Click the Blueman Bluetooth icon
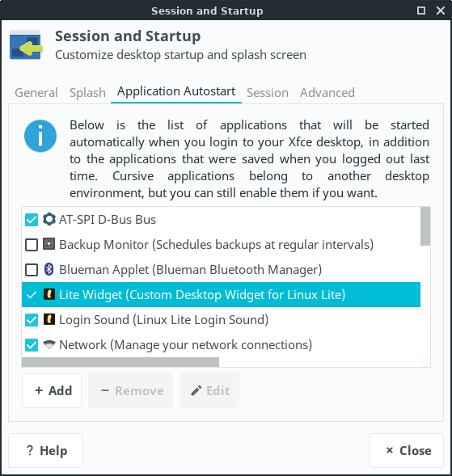The image size is (452, 476). pyautogui.click(x=49, y=269)
